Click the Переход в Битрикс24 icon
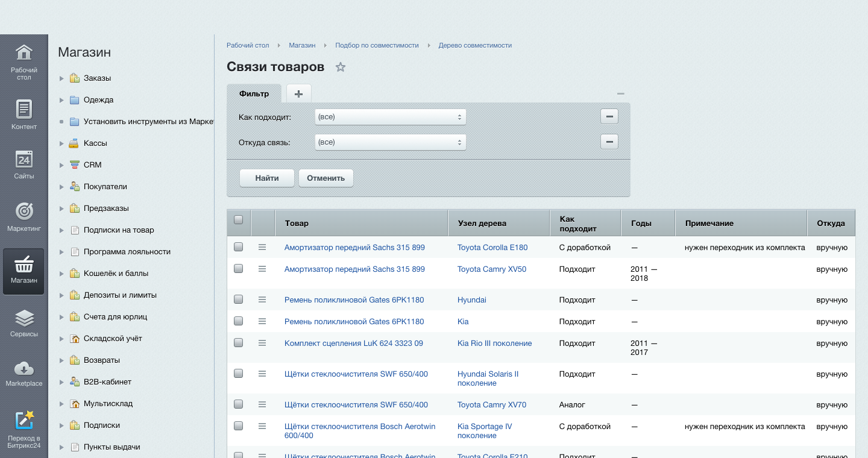 click(x=24, y=429)
